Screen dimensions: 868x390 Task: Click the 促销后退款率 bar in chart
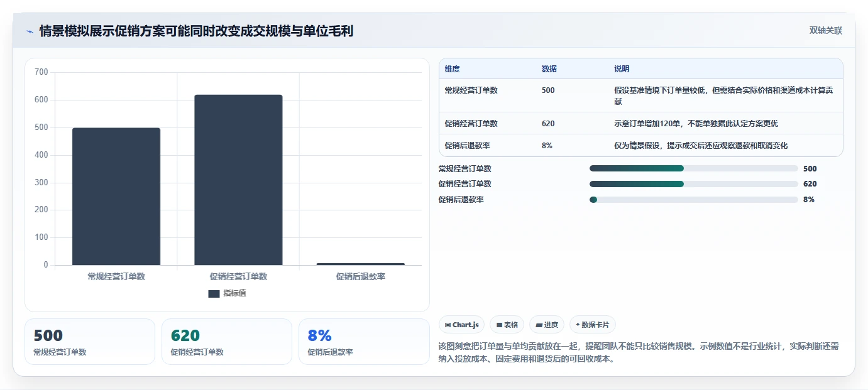[x=360, y=264]
